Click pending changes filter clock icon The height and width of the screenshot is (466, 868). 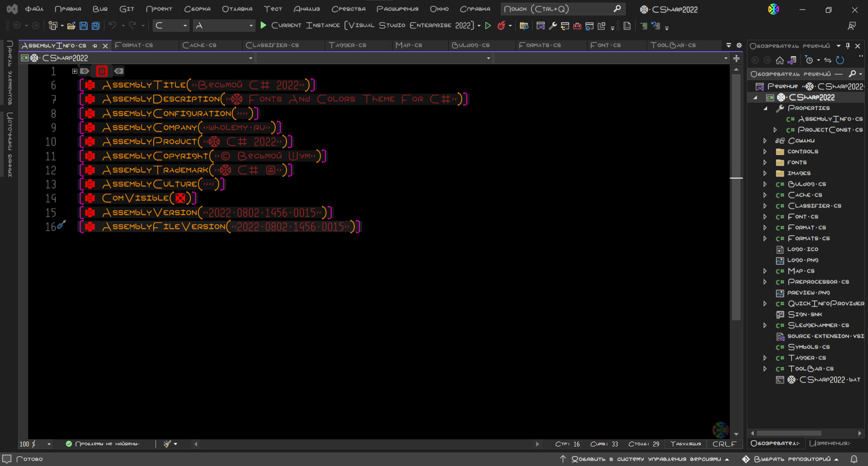coord(809,60)
